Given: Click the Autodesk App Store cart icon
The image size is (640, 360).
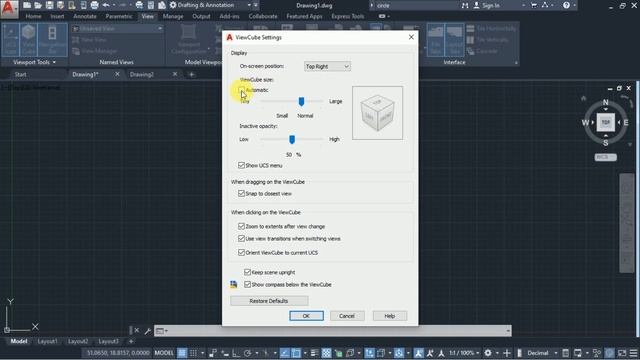Looking at the screenshot, I should (x=534, y=5).
